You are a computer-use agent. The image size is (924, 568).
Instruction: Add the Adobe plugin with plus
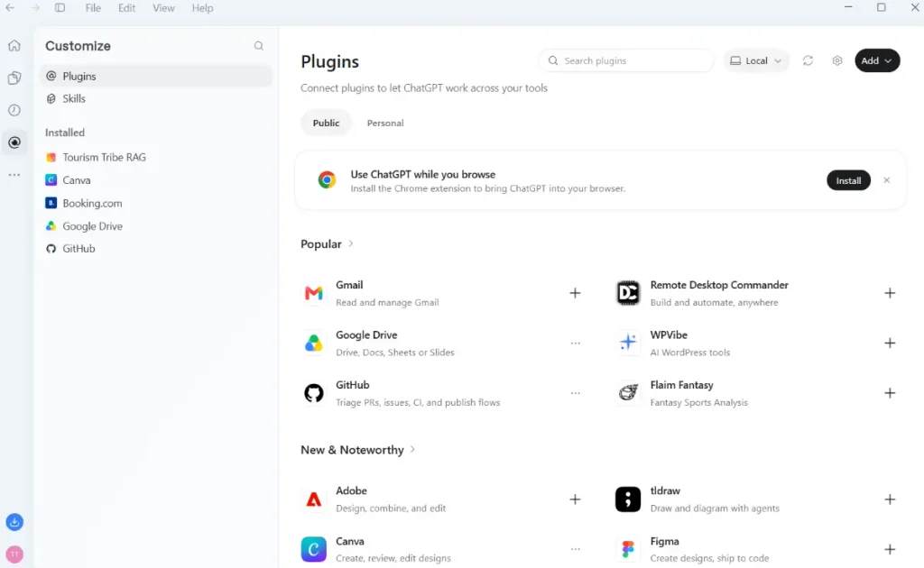pos(575,499)
